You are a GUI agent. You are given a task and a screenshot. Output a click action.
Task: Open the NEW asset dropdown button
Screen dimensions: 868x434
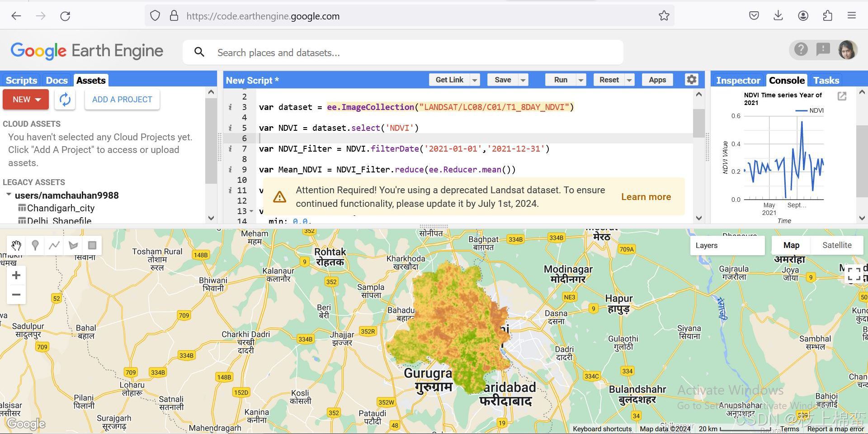pyautogui.click(x=26, y=100)
